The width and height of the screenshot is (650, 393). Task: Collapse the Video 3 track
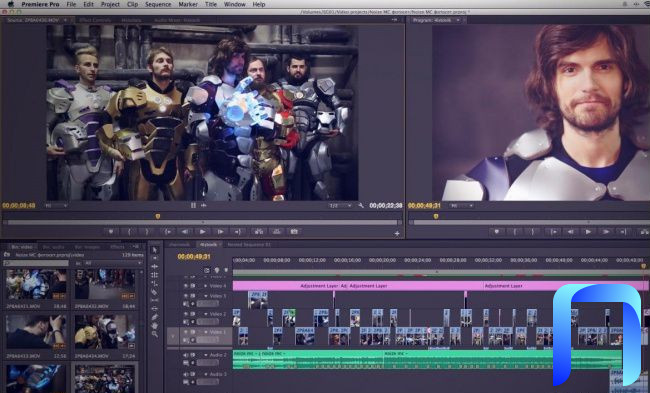206,296
